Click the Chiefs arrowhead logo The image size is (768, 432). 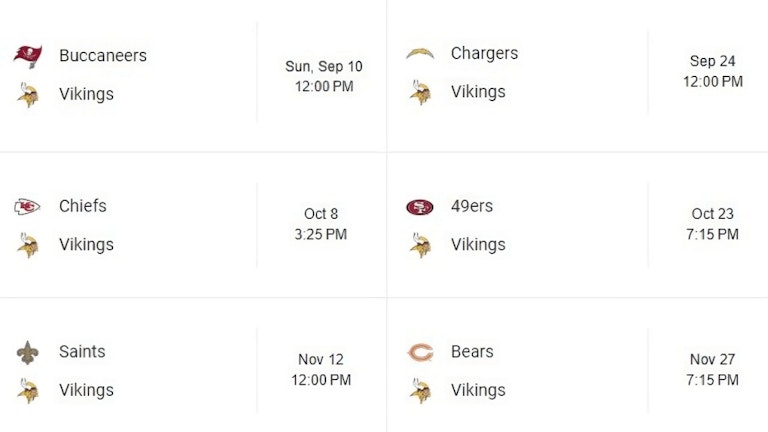click(x=27, y=207)
